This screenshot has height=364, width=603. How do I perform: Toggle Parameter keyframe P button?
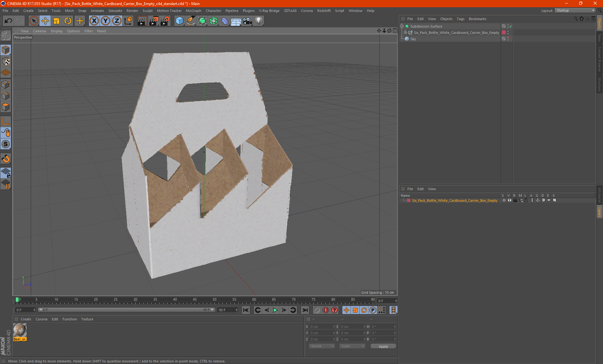tap(372, 310)
